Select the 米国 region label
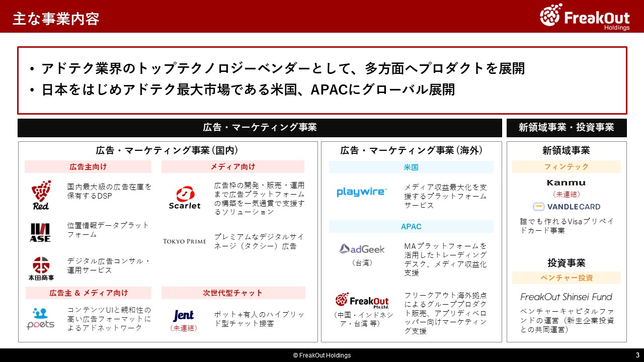Image resolution: width=644 pixels, height=362 pixels. tap(411, 167)
